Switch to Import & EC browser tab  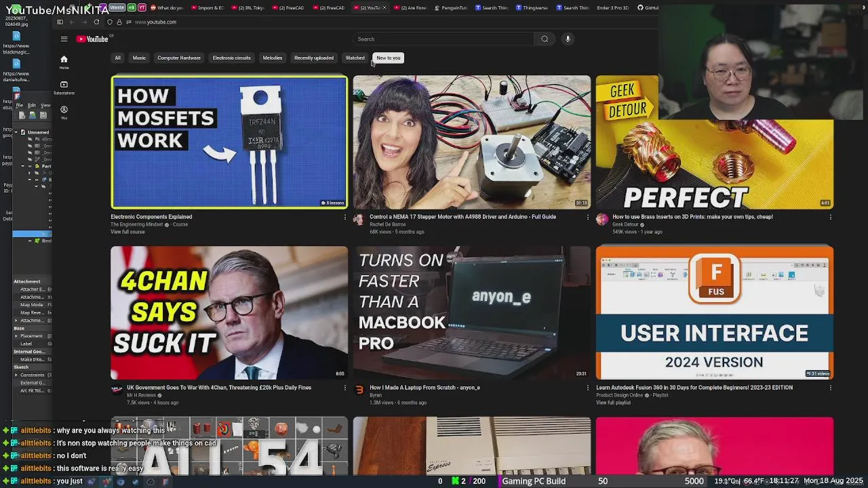[208, 7]
